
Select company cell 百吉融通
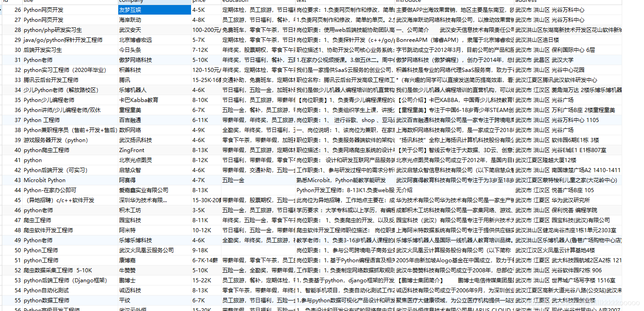(x=154, y=120)
